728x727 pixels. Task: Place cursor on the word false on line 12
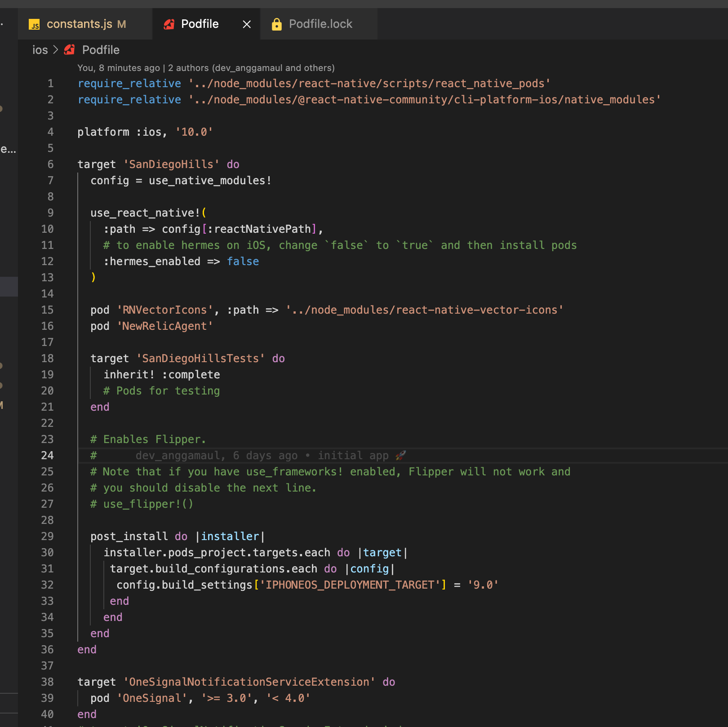coord(243,261)
